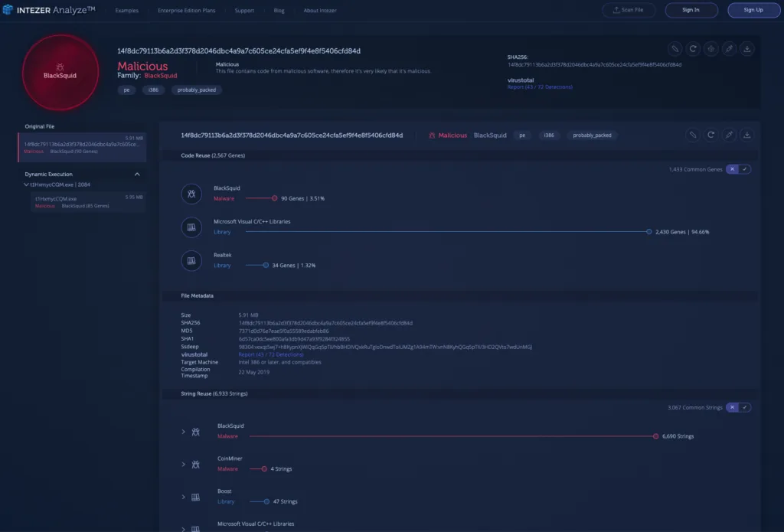Click the i386 tag in panel header
This screenshot has width=784, height=532.
pos(549,135)
